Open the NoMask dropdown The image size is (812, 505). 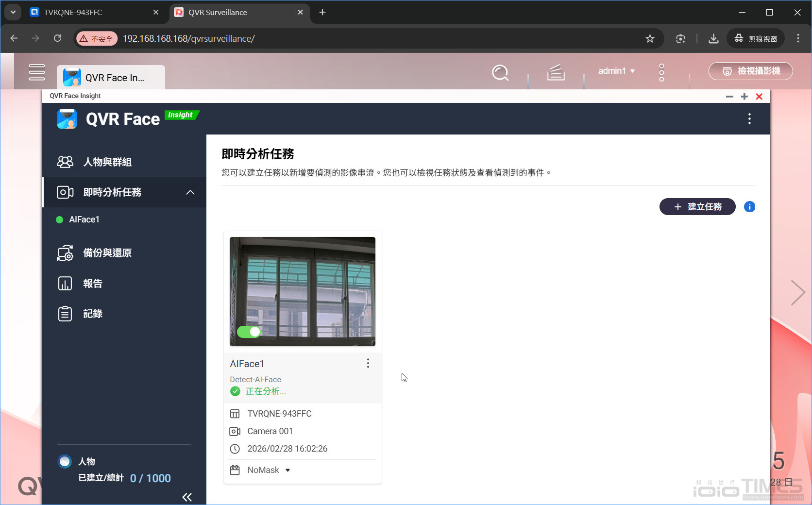pyautogui.click(x=288, y=470)
